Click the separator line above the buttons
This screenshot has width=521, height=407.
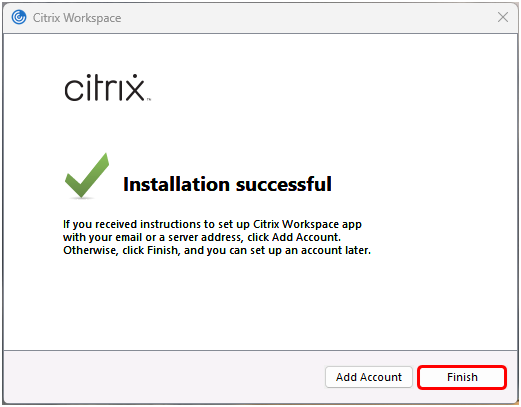pyautogui.click(x=260, y=350)
